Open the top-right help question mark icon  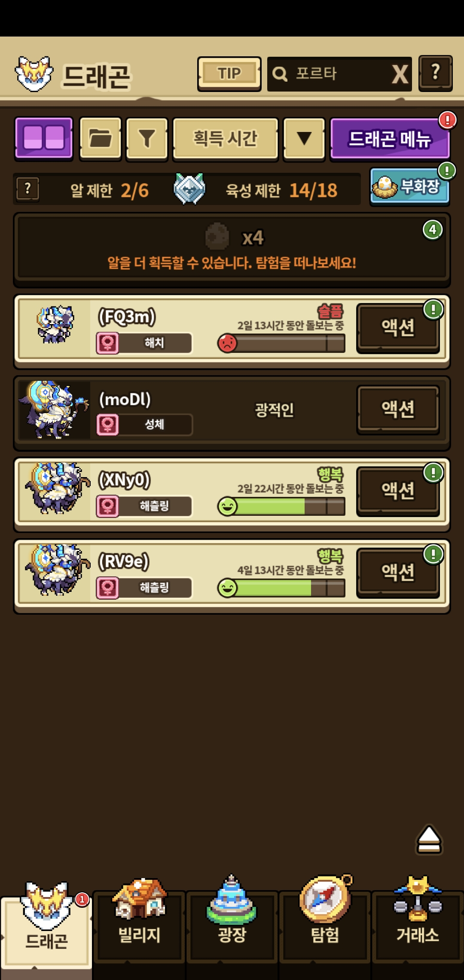436,73
